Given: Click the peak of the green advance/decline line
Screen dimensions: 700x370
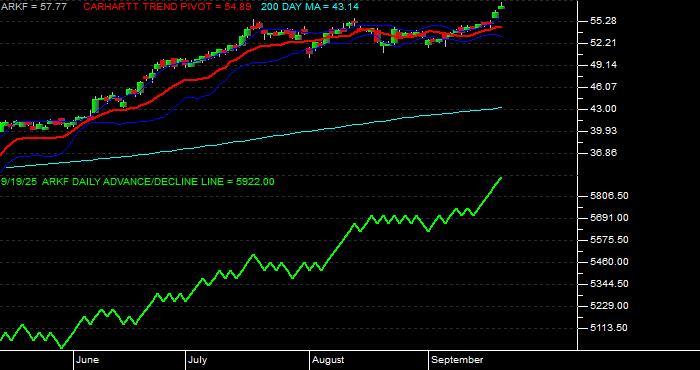Looking at the screenshot, I should [x=501, y=178].
